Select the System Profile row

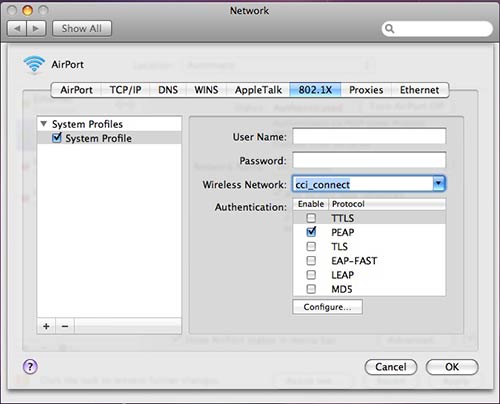(109, 138)
